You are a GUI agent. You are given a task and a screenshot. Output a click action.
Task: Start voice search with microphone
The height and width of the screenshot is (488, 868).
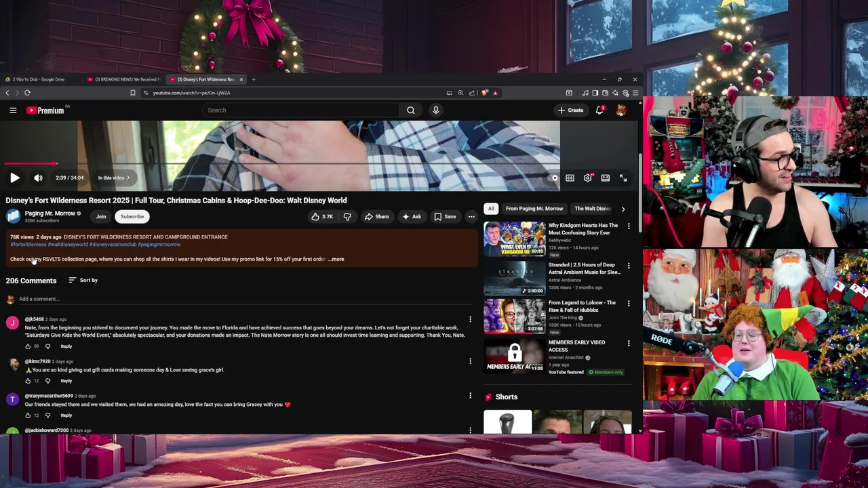tap(435, 110)
